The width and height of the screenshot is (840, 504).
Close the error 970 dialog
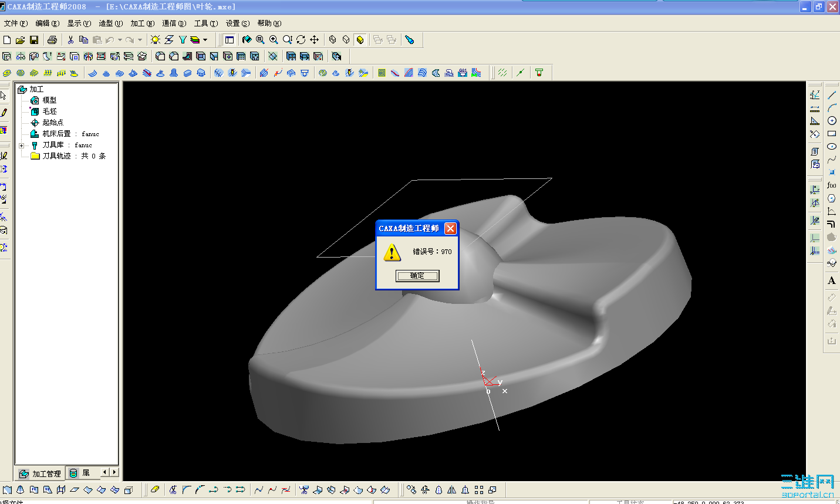pos(450,228)
